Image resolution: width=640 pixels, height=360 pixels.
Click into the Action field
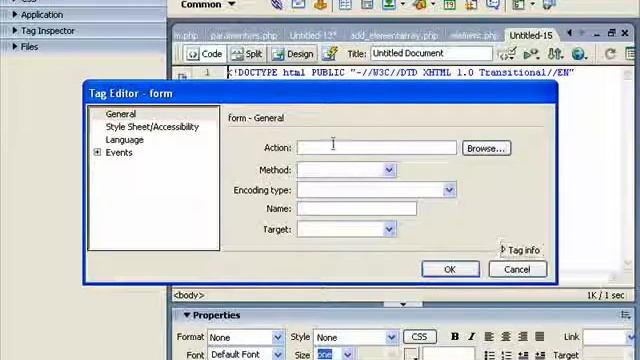click(377, 148)
